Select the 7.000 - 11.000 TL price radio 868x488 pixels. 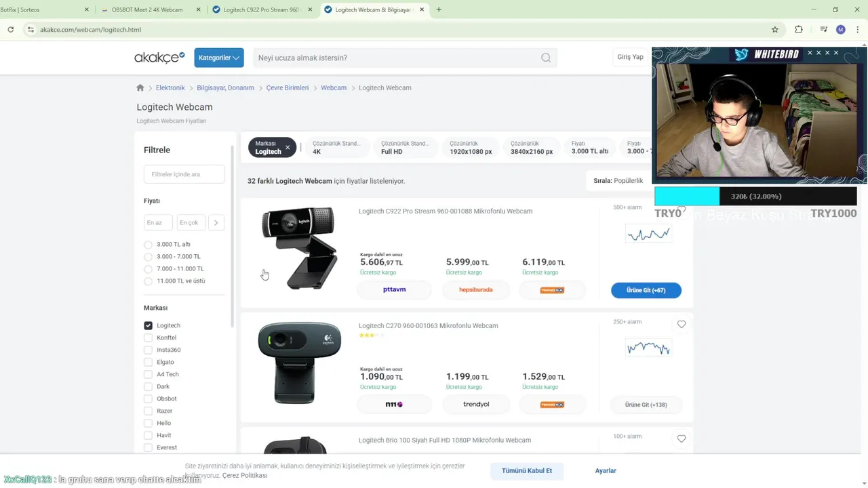pyautogui.click(x=148, y=269)
